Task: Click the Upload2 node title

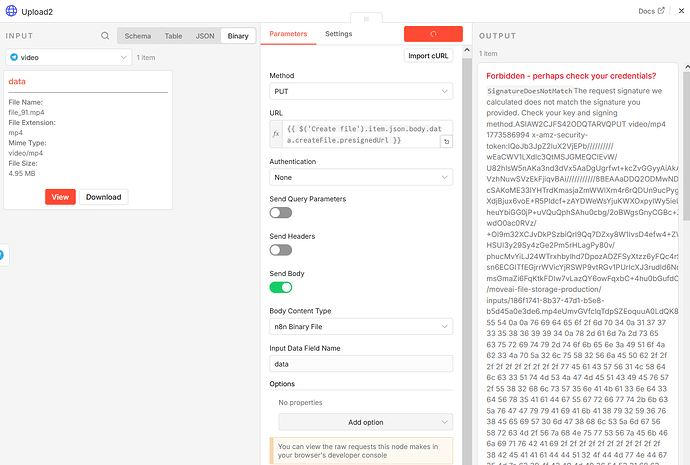Action: 37,12
